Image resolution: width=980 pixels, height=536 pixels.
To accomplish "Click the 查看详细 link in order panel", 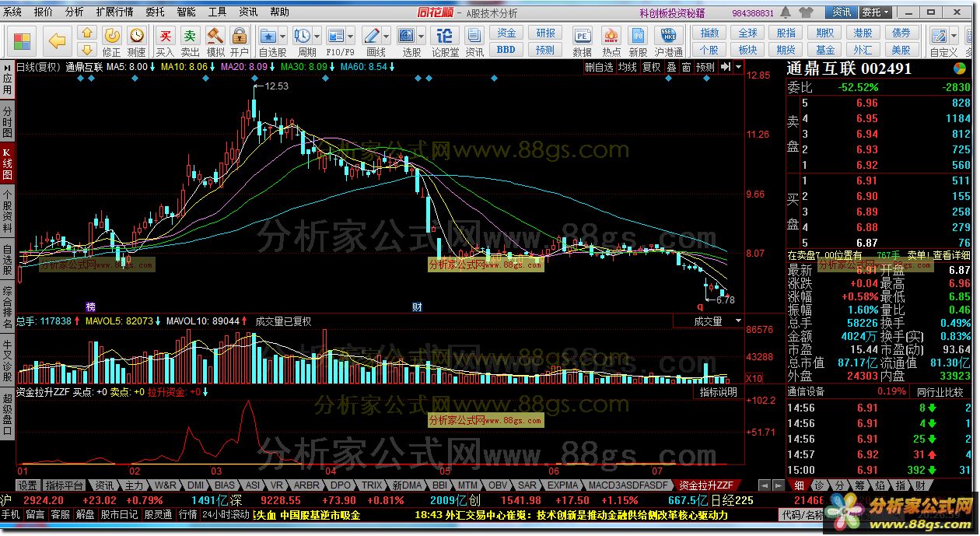I will pos(951,255).
